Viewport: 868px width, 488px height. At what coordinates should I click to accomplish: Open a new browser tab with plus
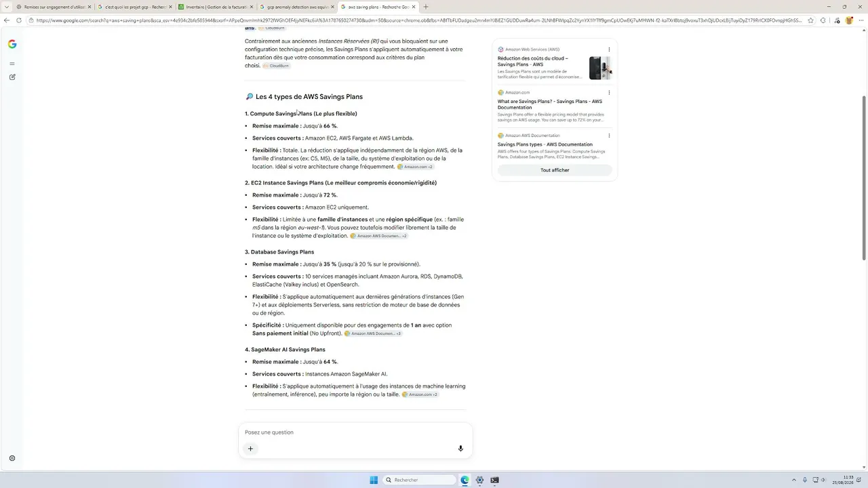pos(426,7)
